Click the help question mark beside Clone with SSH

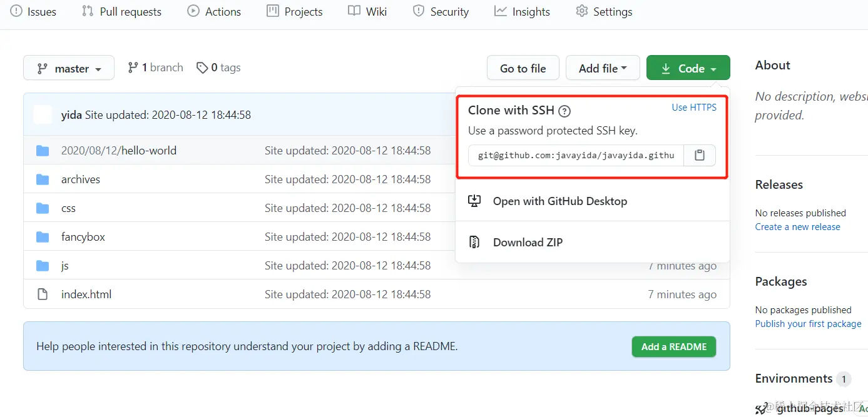point(564,111)
